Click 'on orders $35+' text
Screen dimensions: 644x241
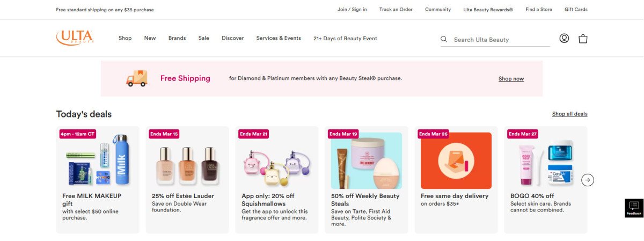pyautogui.click(x=440, y=204)
